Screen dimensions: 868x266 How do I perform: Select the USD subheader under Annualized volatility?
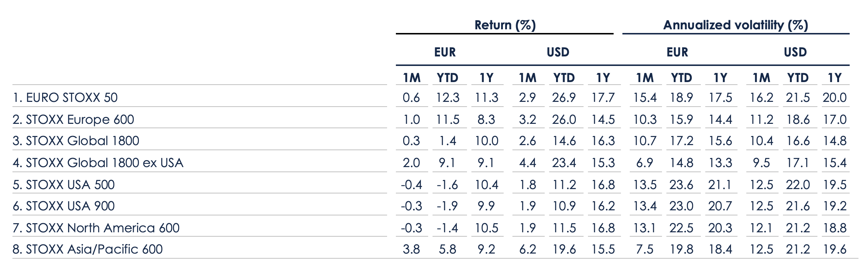point(795,52)
